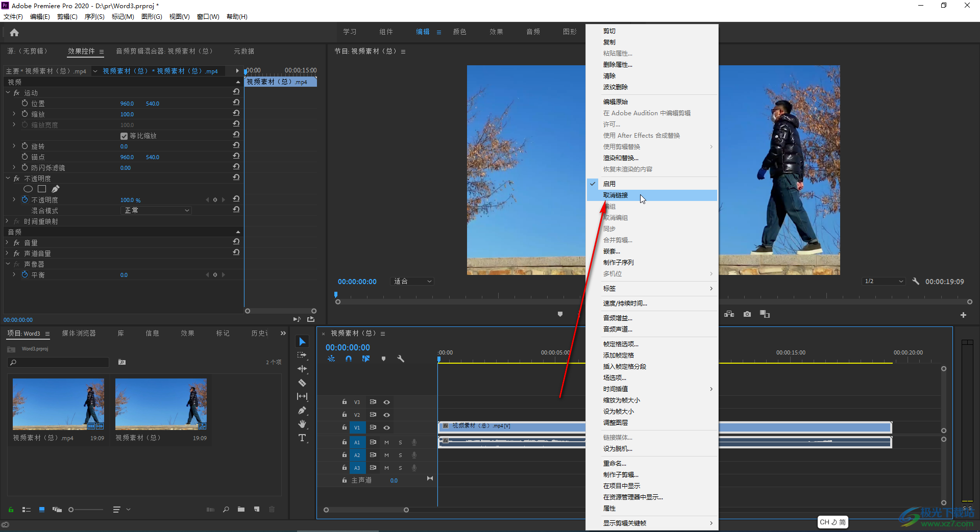Toggle sync lock for track A3
Image resolution: width=980 pixels, height=532 pixels.
pyautogui.click(x=373, y=468)
